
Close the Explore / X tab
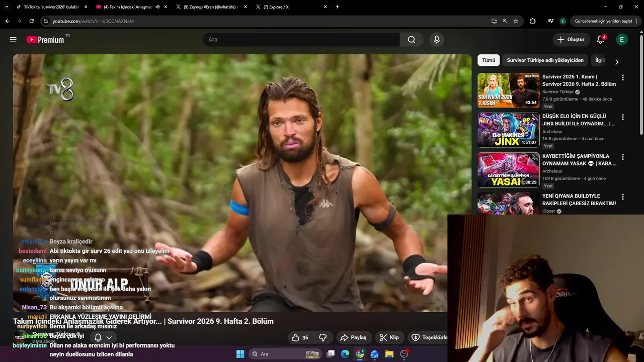point(325,7)
